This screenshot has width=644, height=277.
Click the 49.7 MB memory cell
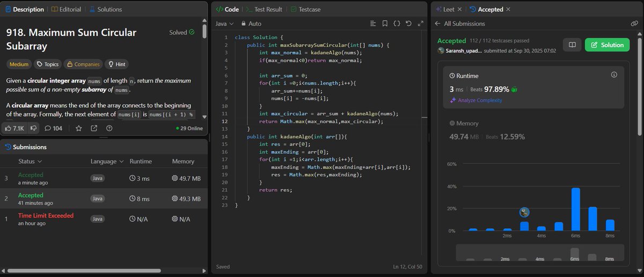click(186, 178)
